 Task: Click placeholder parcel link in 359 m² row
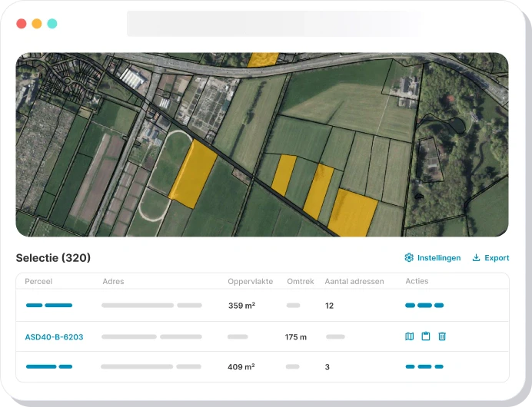49,306
